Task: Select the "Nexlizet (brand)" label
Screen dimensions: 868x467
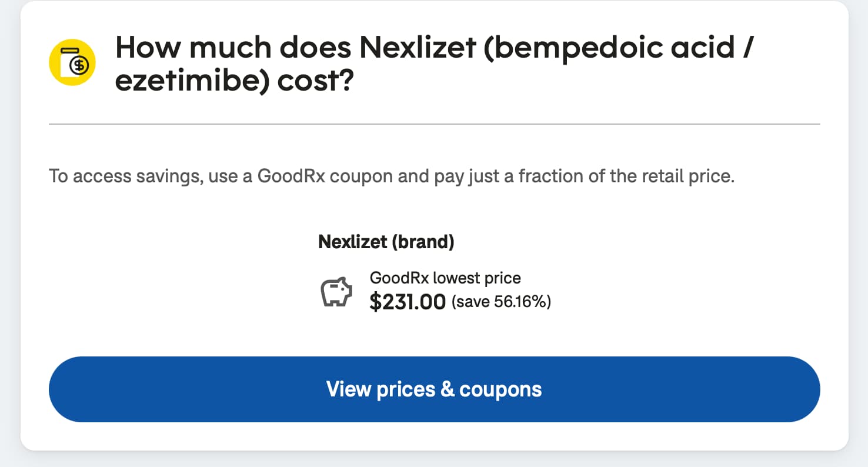Action: [386, 242]
